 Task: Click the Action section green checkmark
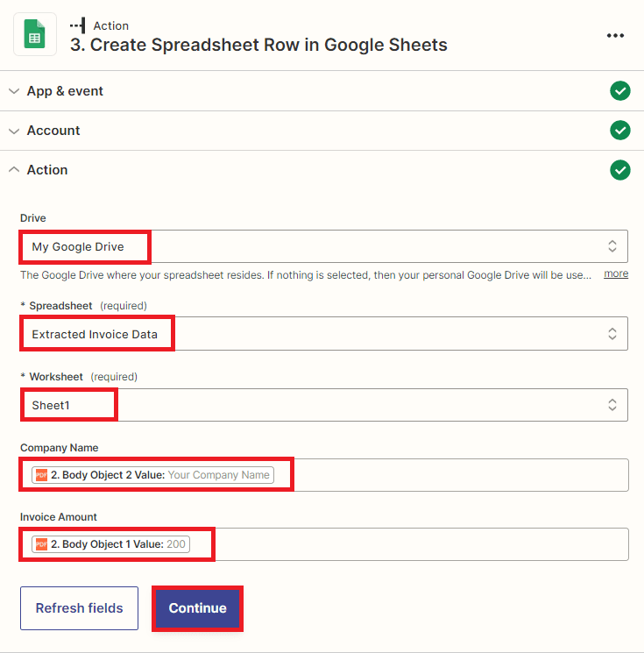point(620,170)
